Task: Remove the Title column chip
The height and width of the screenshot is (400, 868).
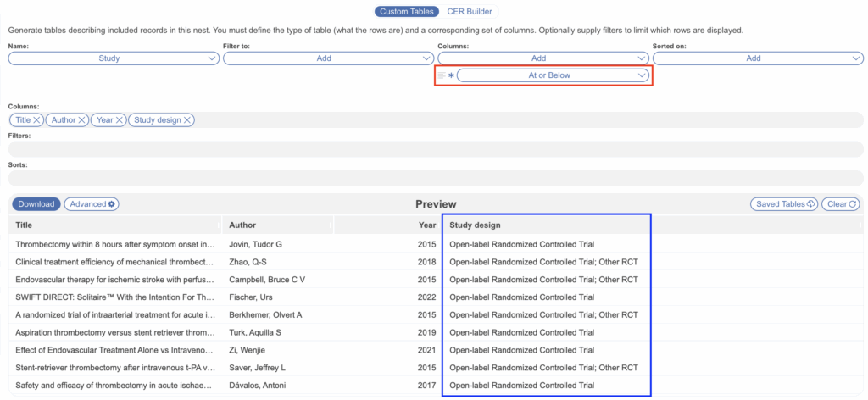Action: pos(36,120)
